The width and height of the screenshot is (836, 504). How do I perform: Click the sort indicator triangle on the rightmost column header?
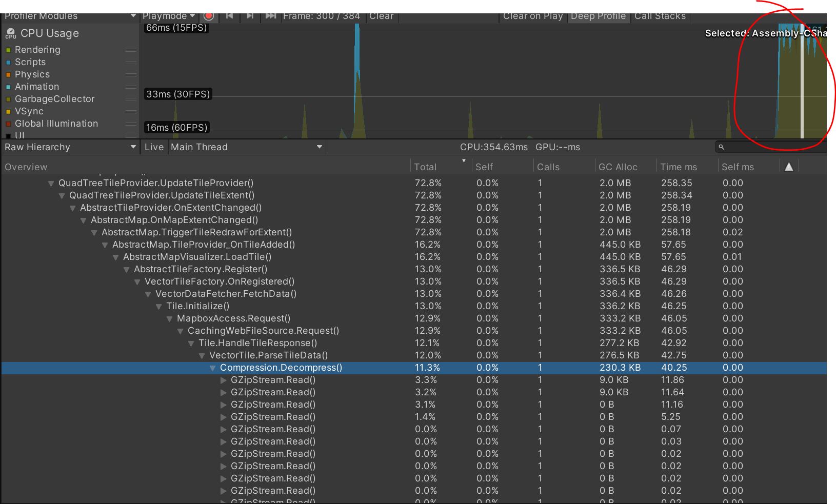pos(789,166)
